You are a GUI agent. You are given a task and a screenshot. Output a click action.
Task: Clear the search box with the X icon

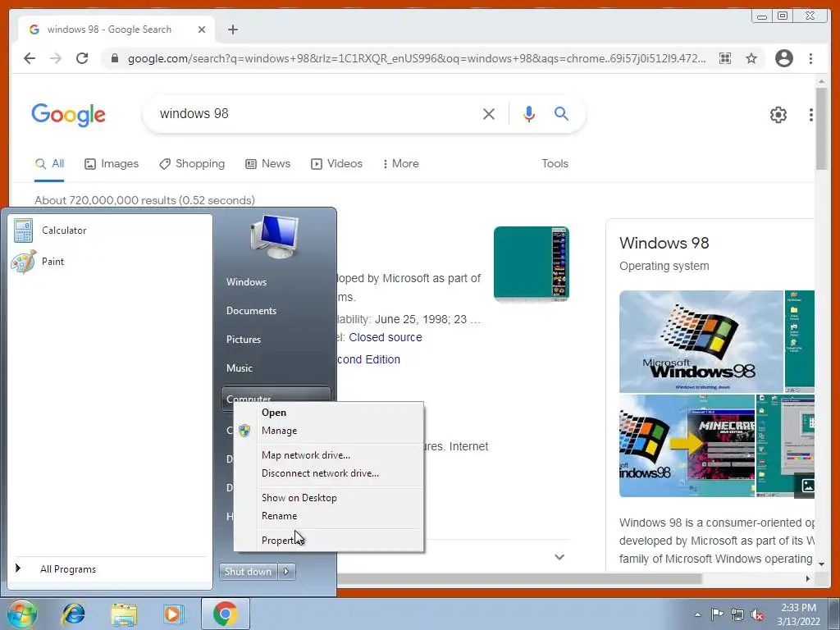(489, 113)
